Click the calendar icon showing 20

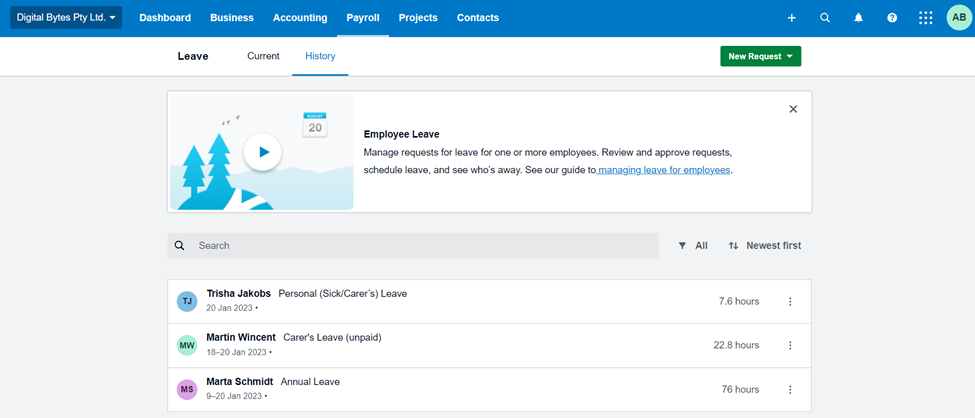(x=315, y=125)
